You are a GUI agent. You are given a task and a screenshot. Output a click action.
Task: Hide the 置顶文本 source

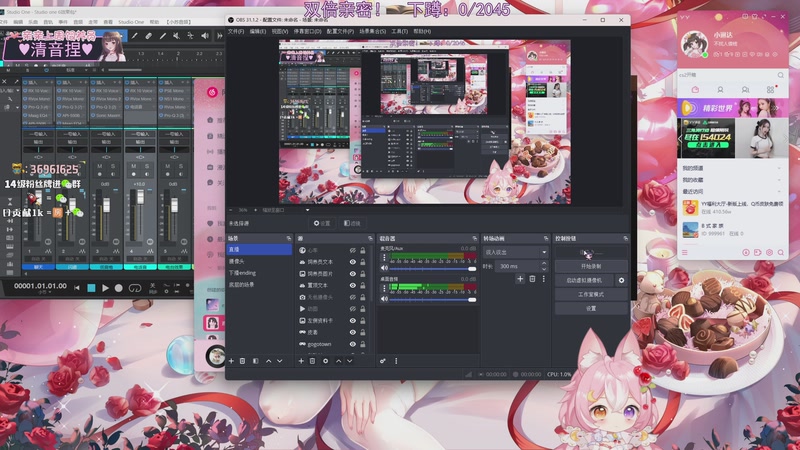coord(353,285)
